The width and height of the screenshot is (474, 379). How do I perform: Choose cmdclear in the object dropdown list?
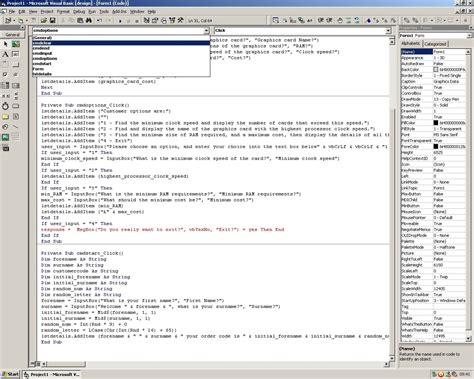pyautogui.click(x=121, y=43)
